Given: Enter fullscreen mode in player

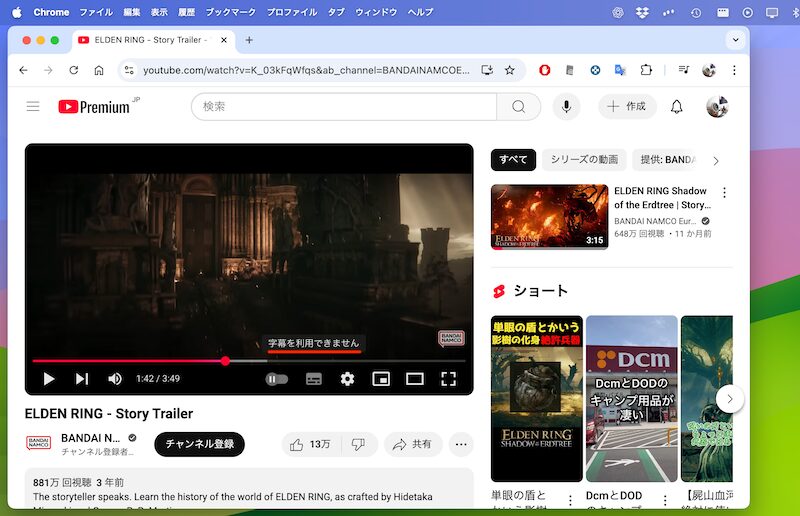Looking at the screenshot, I should click(x=448, y=379).
